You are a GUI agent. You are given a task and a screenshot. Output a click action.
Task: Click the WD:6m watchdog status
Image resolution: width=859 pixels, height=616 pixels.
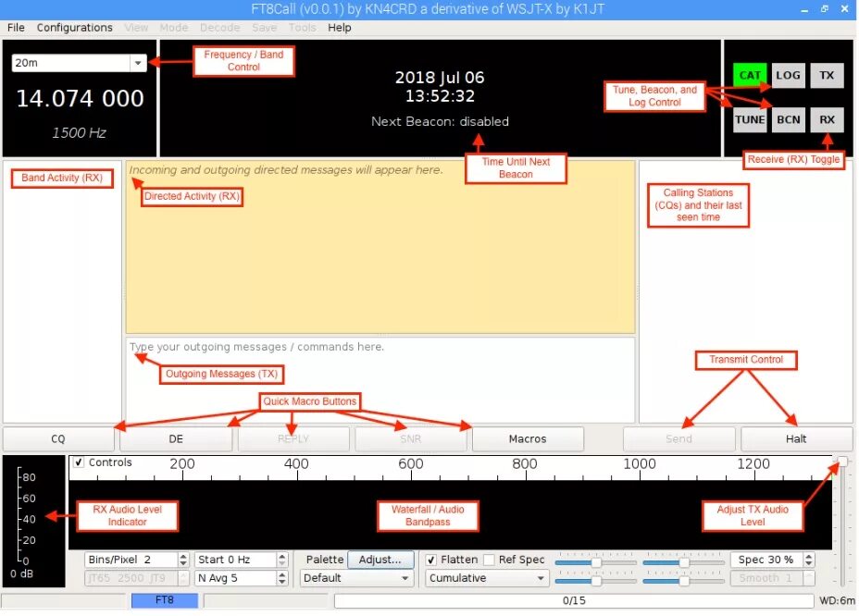[x=837, y=600]
